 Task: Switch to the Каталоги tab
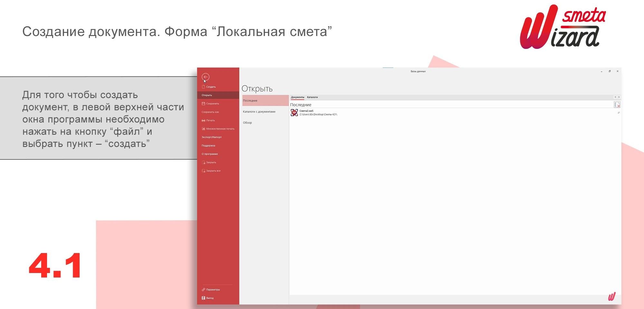point(312,97)
